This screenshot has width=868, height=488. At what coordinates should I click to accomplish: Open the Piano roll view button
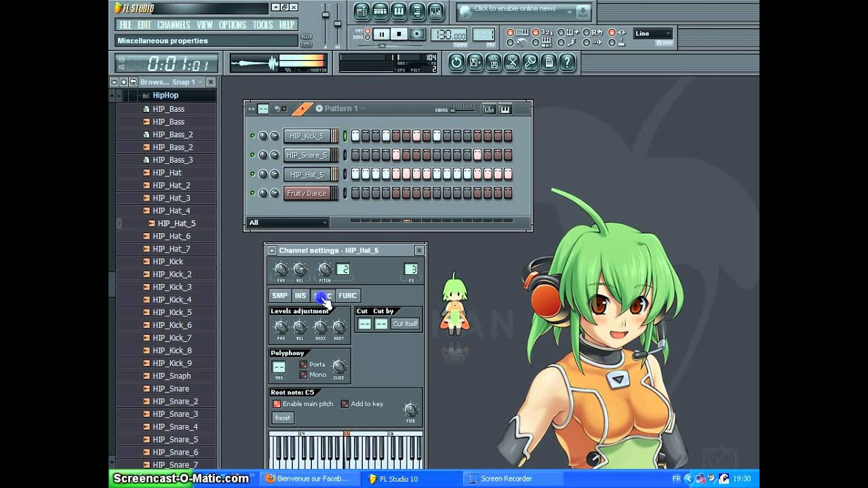click(399, 12)
